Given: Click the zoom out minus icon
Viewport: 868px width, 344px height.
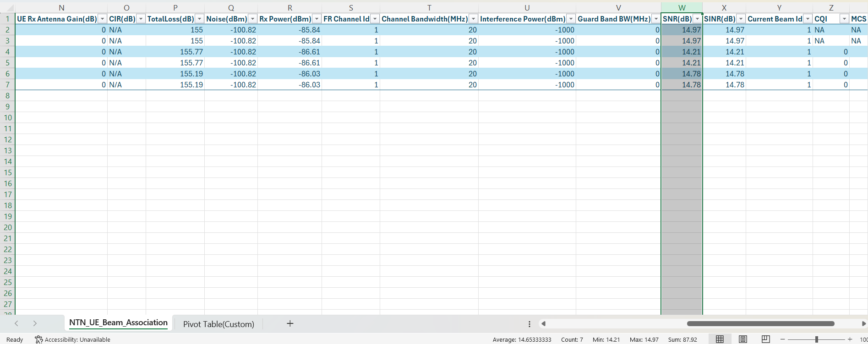Looking at the screenshot, I should [x=783, y=339].
